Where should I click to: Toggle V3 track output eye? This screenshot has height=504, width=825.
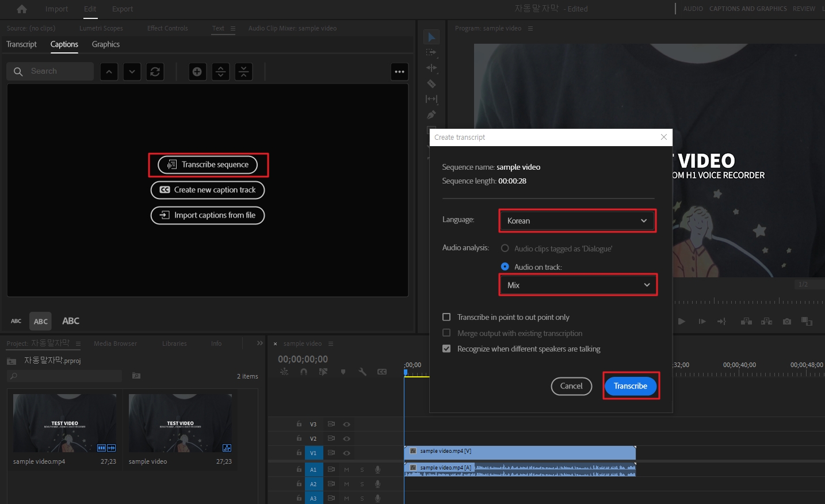pyautogui.click(x=347, y=424)
